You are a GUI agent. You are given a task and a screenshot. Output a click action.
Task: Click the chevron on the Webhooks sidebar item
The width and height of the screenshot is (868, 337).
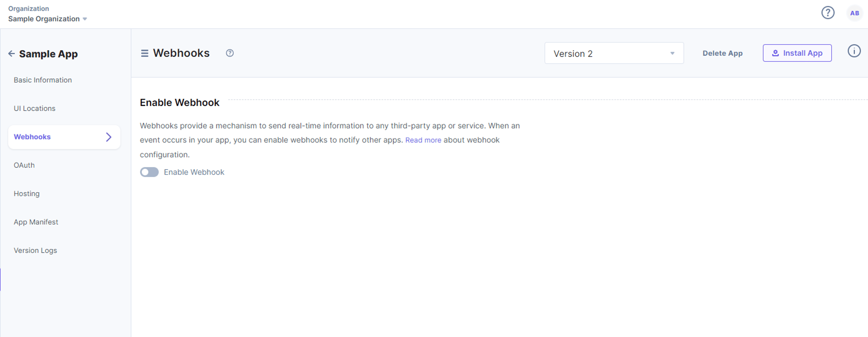108,137
